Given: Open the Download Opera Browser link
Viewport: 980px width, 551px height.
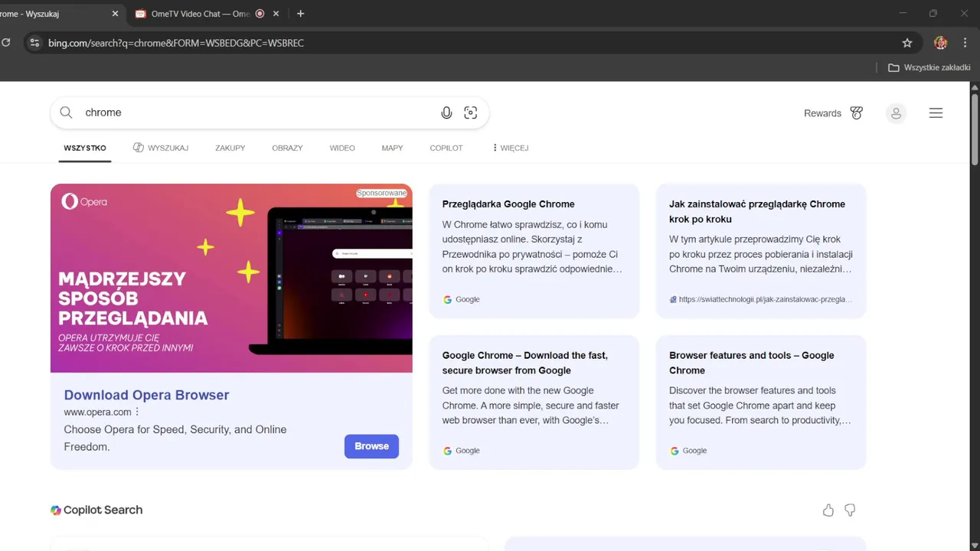Looking at the screenshot, I should point(146,395).
